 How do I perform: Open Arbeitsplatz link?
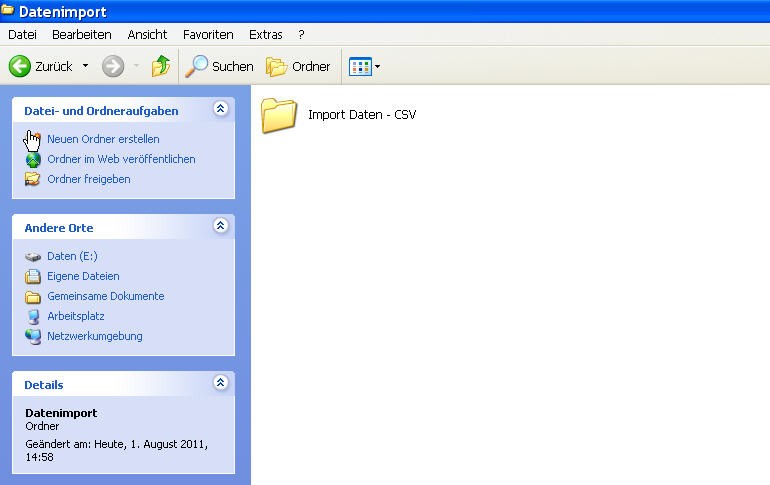point(76,316)
